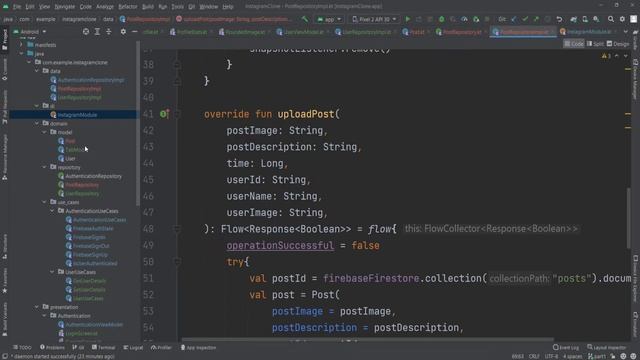This screenshot has width=640, height=360.
Task: Click the hammer Make Project icon
Action: pos(304,19)
